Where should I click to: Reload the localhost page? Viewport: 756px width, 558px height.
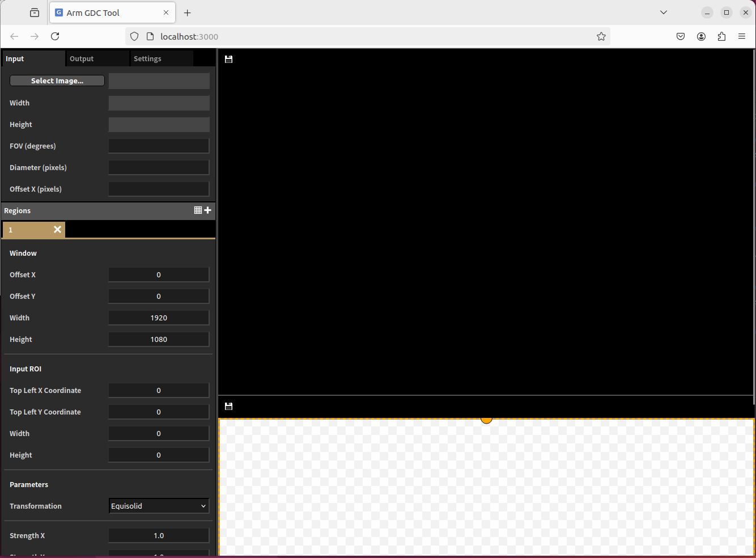[55, 37]
